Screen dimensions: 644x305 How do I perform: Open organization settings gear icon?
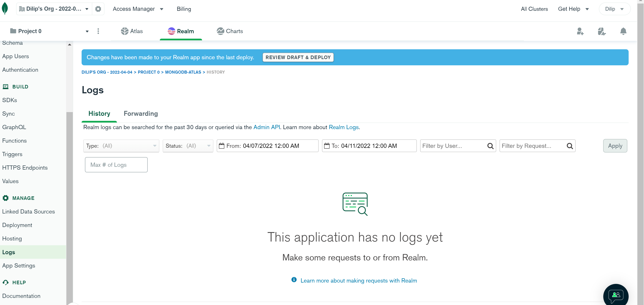pyautogui.click(x=98, y=9)
